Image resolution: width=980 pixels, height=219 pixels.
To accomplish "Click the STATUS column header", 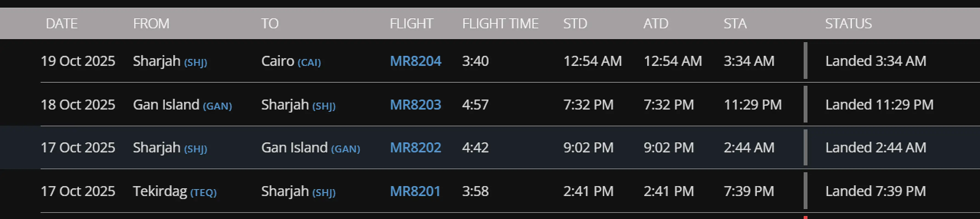I will 848,24.
